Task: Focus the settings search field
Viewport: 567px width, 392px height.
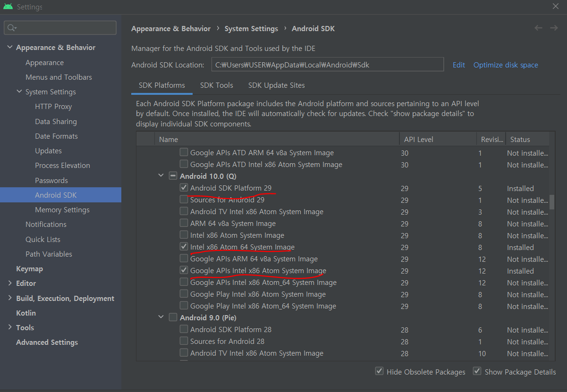Action: pyautogui.click(x=60, y=28)
